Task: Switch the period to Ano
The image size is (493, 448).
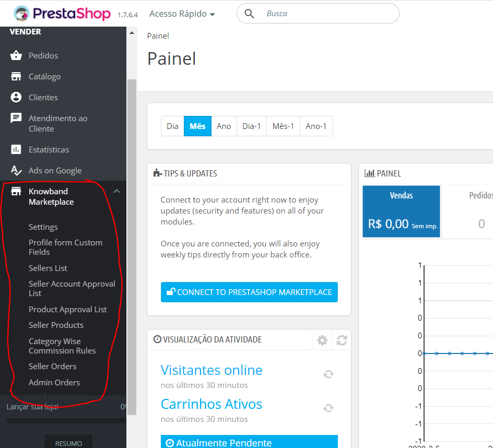Action: click(224, 126)
